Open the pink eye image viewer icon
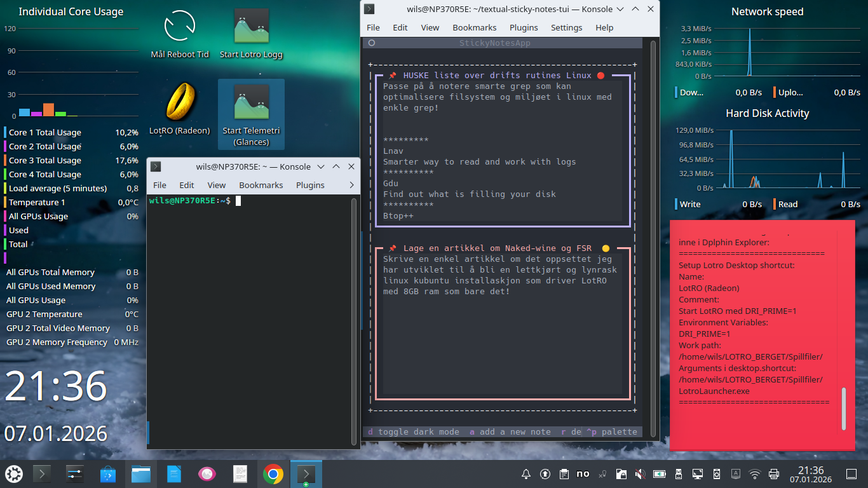Image resolution: width=868 pixels, height=488 pixels. pos(207,474)
